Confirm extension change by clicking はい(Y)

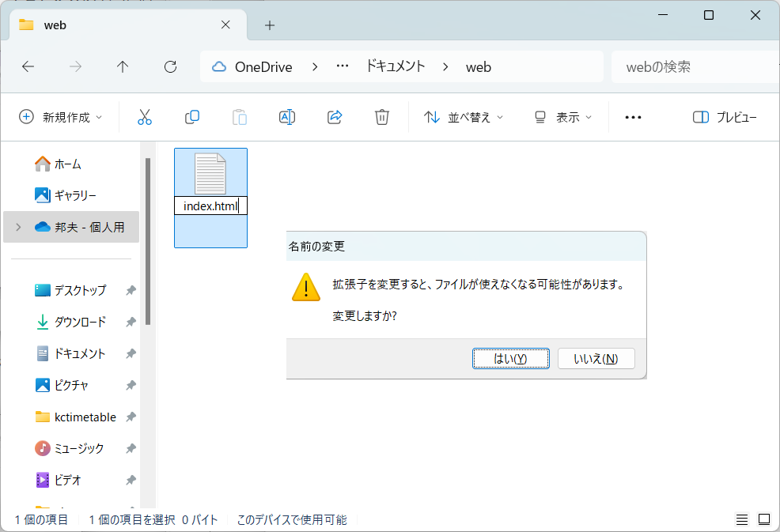[x=510, y=358]
